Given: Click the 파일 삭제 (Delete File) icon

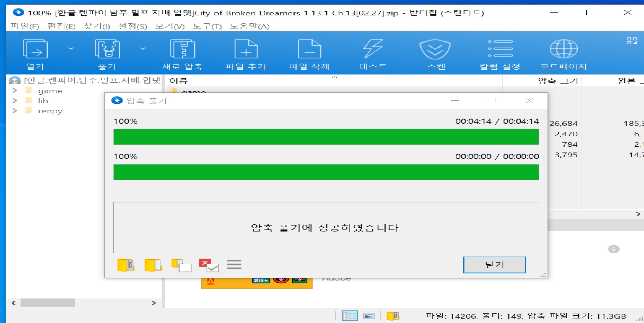Looking at the screenshot, I should coord(309,49).
